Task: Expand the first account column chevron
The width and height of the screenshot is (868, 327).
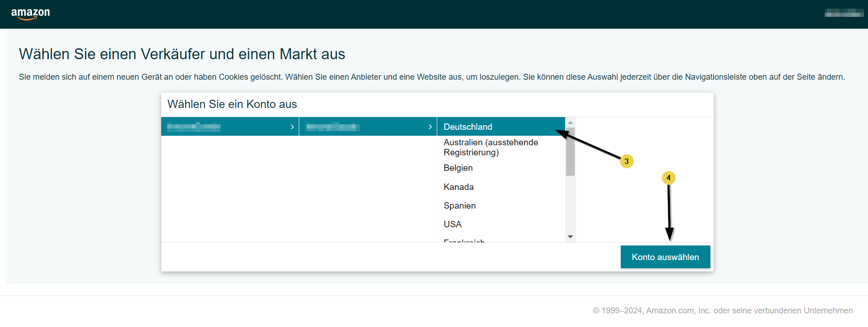Action: pyautogui.click(x=292, y=127)
